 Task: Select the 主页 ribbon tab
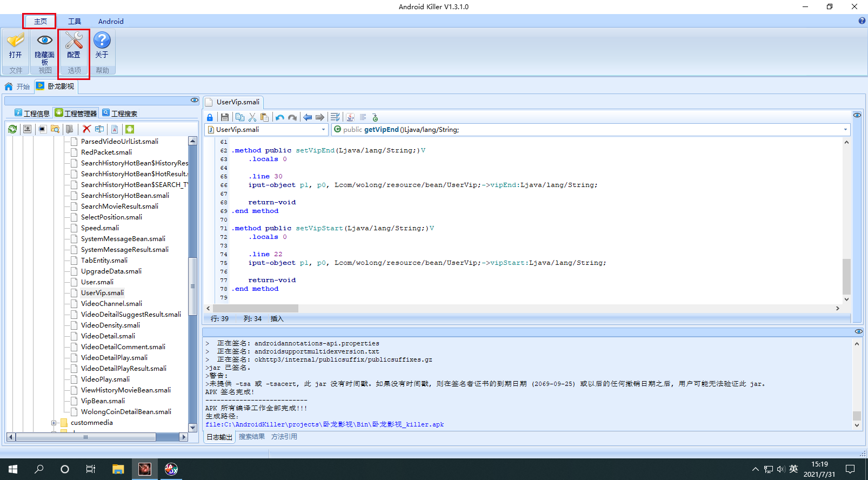click(40, 22)
